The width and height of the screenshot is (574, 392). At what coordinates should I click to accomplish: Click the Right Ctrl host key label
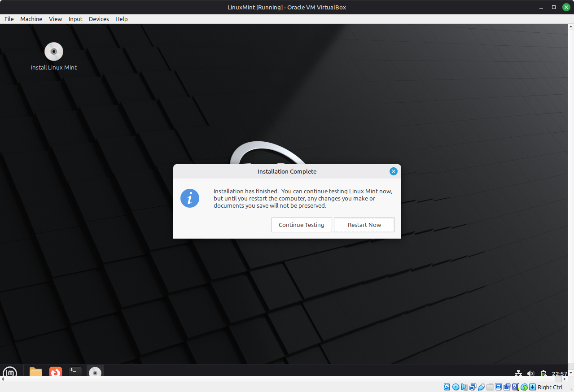(x=550, y=387)
